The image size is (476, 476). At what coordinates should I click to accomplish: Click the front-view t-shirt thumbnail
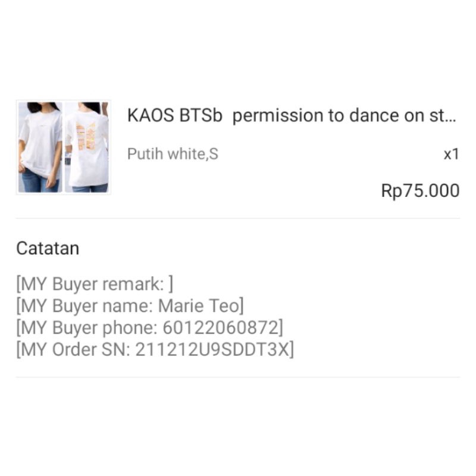point(39,146)
